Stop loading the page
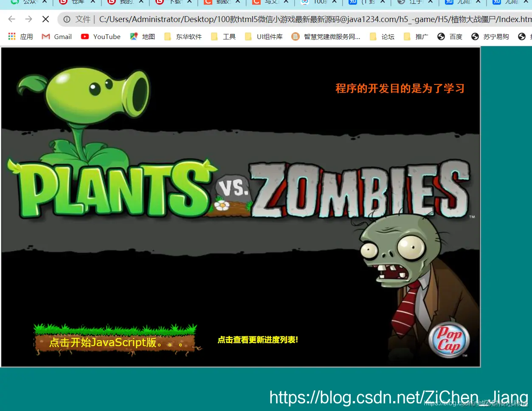The height and width of the screenshot is (411, 532). pyautogui.click(x=45, y=19)
